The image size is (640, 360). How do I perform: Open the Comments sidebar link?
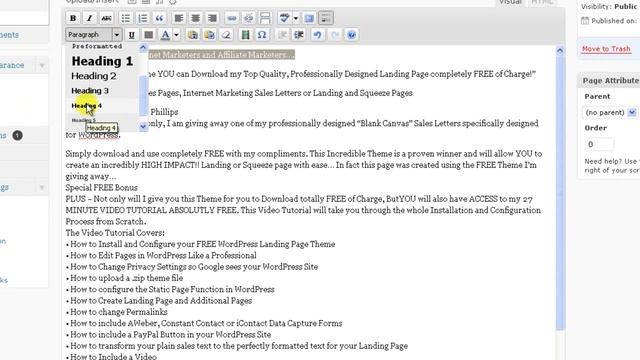[9, 35]
